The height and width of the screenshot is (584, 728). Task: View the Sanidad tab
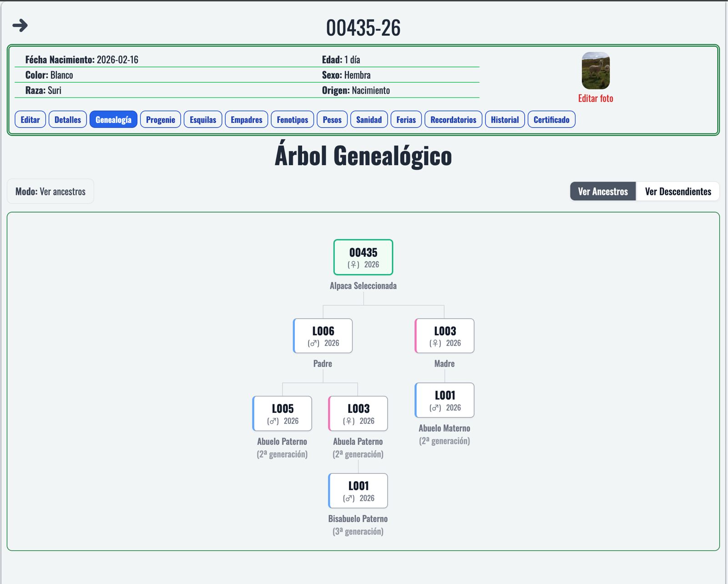point(369,120)
